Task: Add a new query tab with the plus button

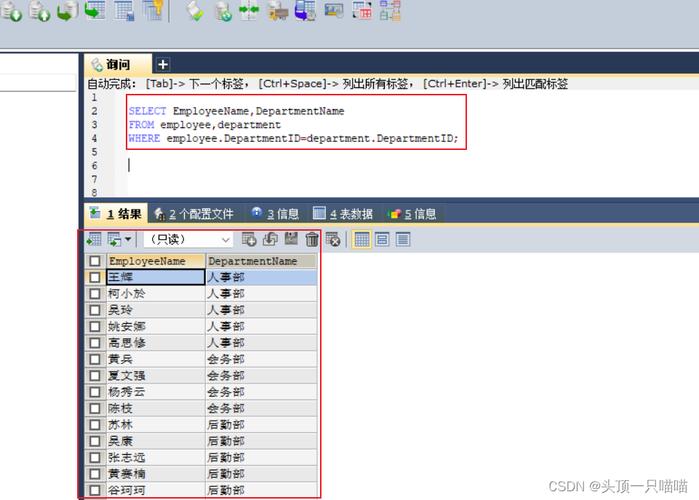Action: [163, 65]
